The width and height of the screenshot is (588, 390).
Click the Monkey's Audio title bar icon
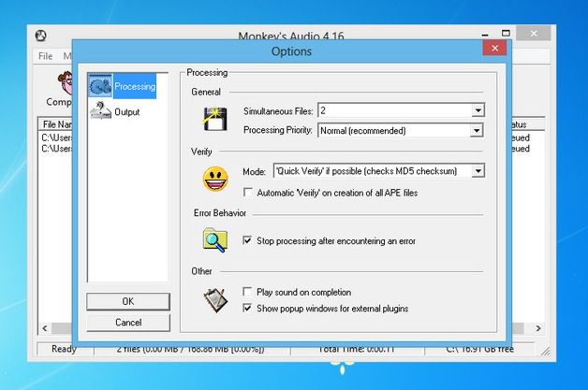tap(41, 36)
